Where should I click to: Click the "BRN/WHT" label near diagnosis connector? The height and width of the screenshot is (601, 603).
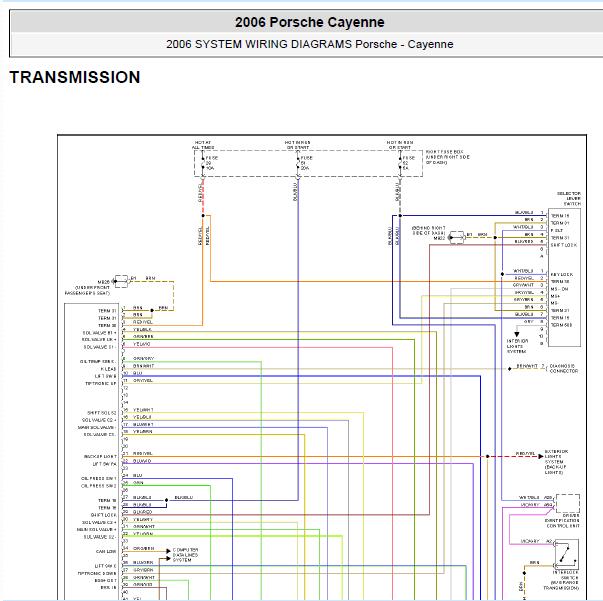point(527,366)
